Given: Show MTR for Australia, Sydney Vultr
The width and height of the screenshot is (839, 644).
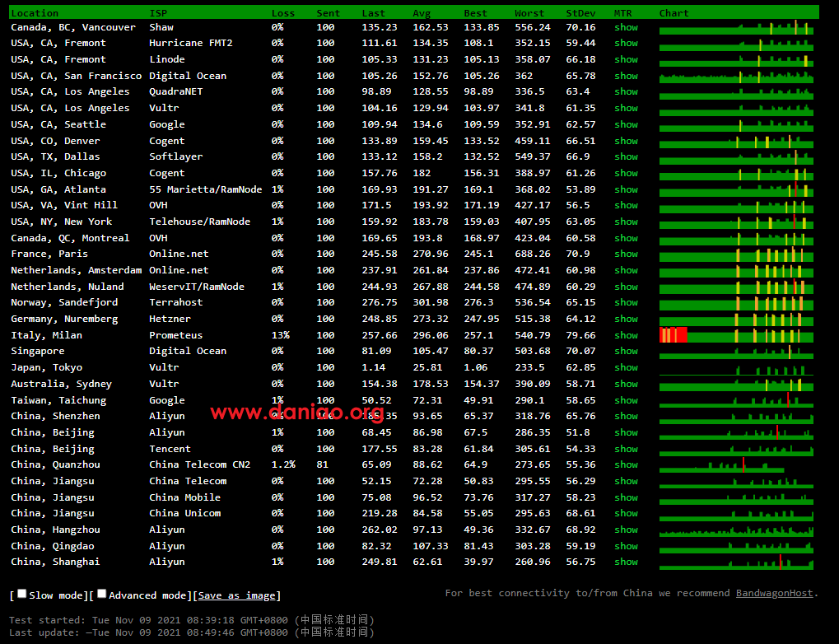Looking at the screenshot, I should point(626,384).
